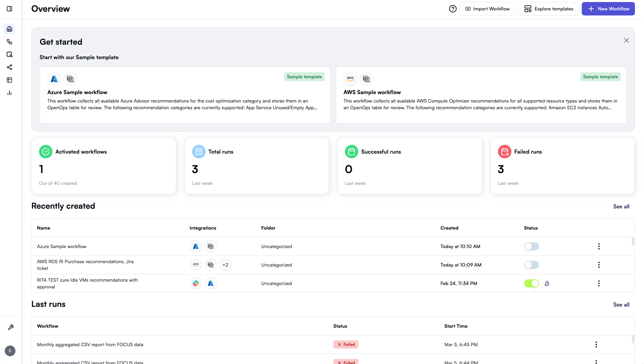The image size is (643, 364).
Task: Click table icon in AWS Sample template card
Action: click(x=366, y=79)
